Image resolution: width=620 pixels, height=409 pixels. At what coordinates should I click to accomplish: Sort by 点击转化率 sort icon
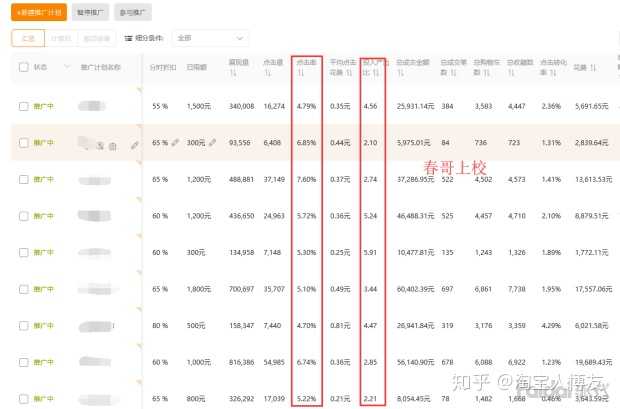tap(555, 73)
